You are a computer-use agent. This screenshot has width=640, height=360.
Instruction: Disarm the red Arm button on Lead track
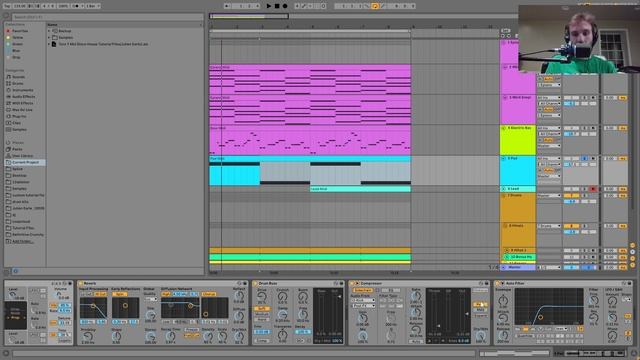pos(593,189)
